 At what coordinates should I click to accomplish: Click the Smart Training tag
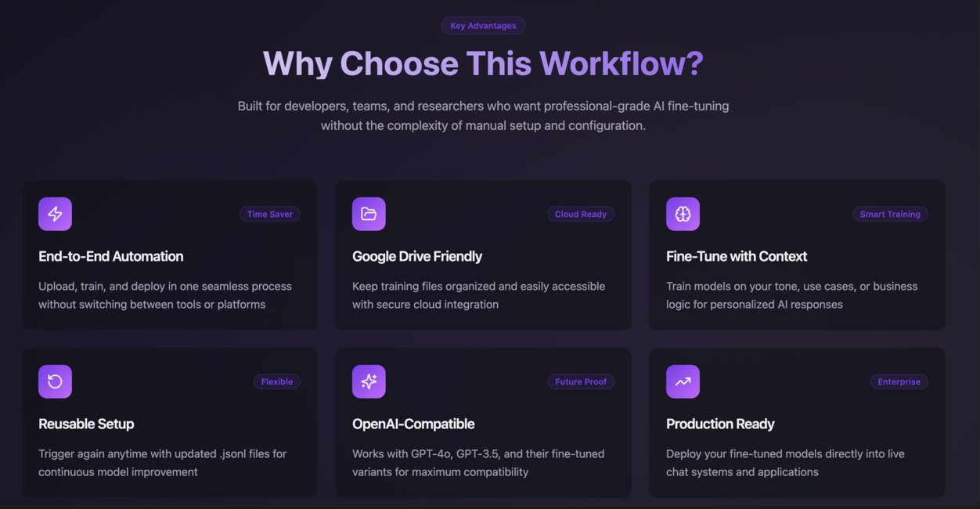click(890, 214)
